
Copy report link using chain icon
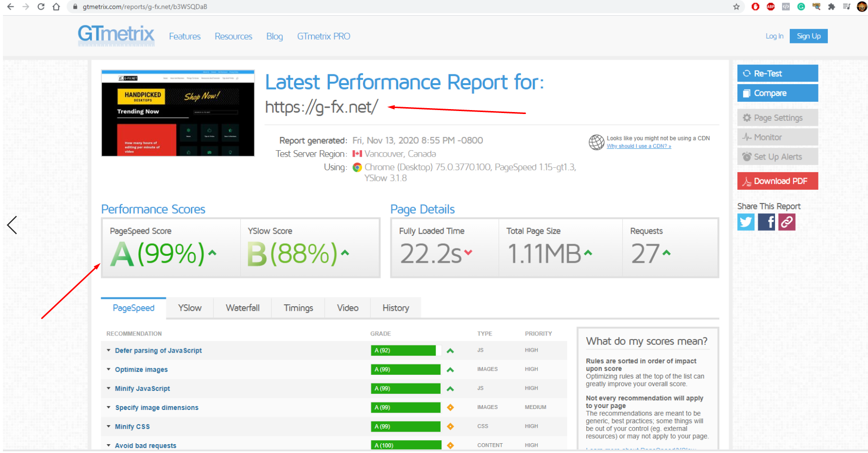[787, 222]
